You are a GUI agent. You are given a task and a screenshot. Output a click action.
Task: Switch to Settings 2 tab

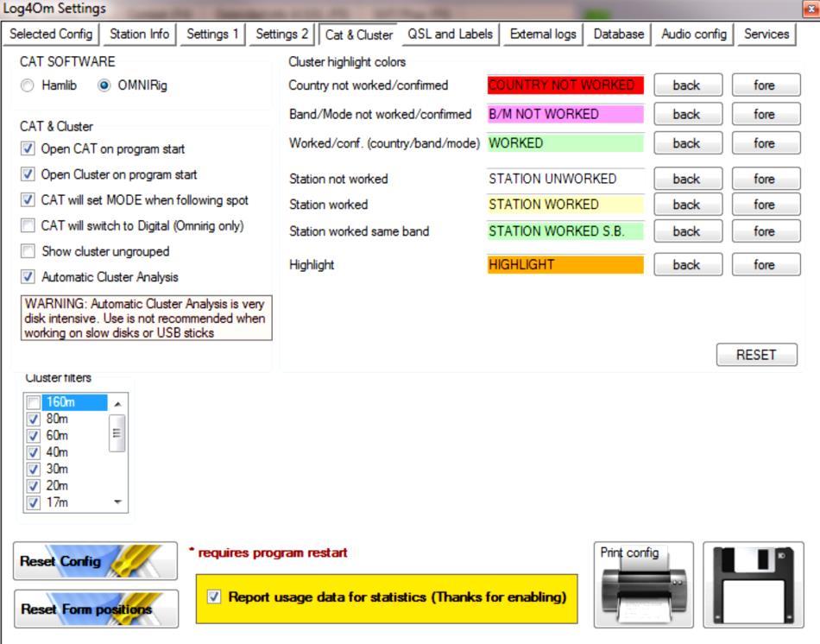282,34
